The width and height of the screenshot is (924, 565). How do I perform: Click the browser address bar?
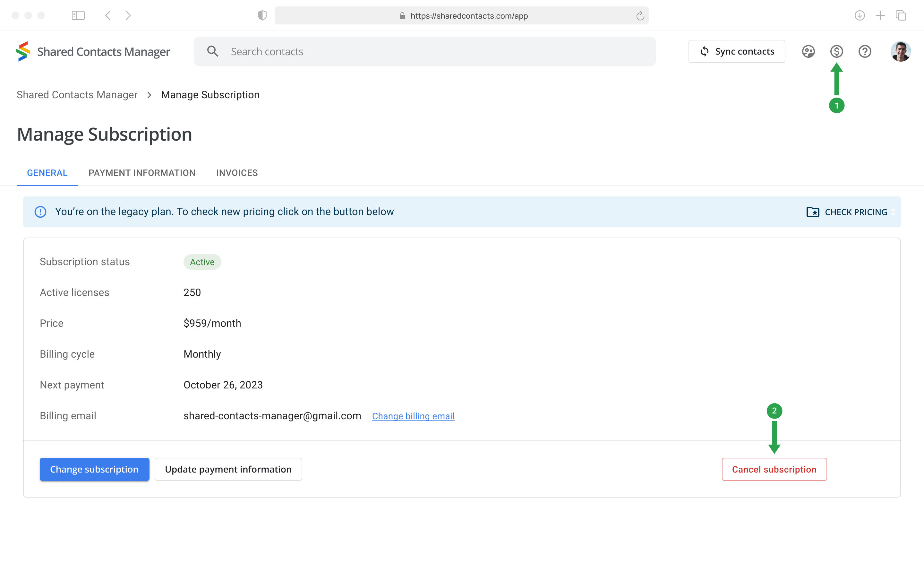click(x=461, y=15)
